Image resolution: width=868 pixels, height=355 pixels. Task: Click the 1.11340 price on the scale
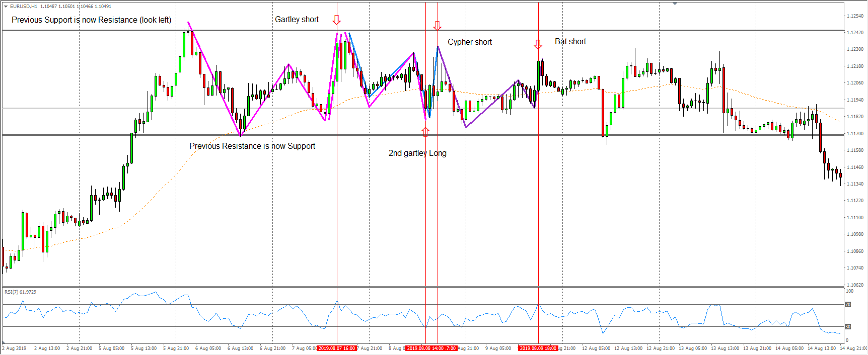tap(855, 184)
